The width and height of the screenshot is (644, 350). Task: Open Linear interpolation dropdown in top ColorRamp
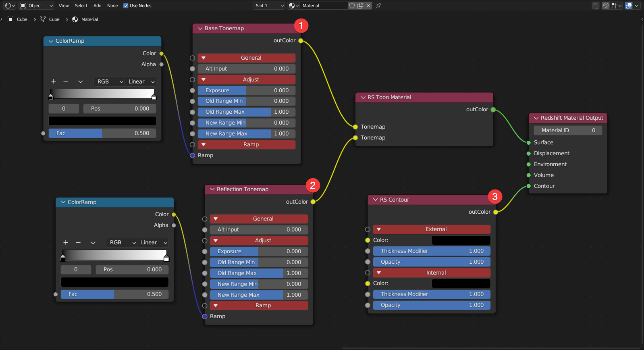click(x=140, y=81)
